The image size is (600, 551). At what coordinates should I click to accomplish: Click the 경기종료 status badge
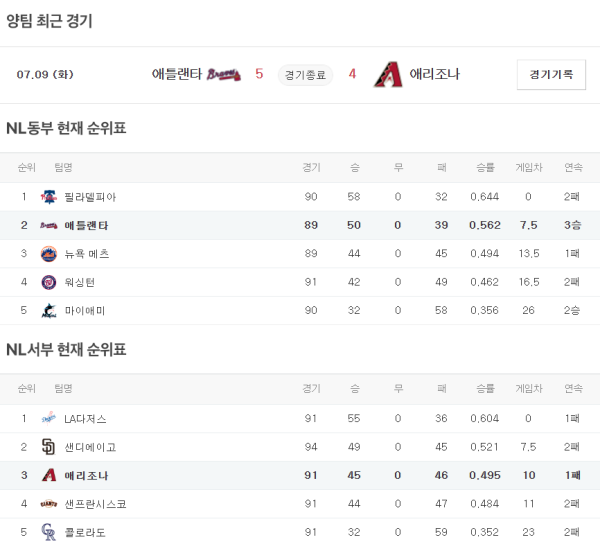(305, 74)
